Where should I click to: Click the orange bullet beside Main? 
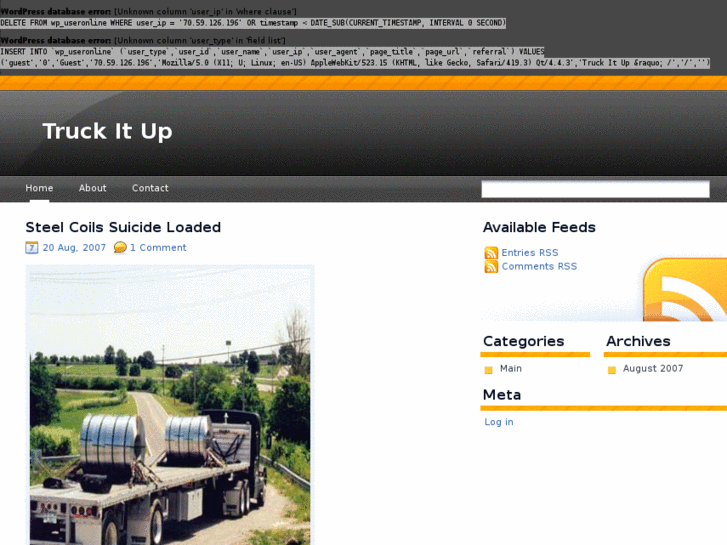pos(488,370)
